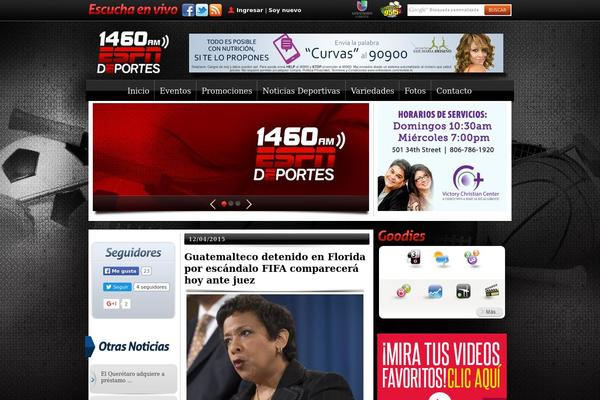600x400 pixels.
Task: Click the Univision logo icon
Action: click(x=362, y=9)
